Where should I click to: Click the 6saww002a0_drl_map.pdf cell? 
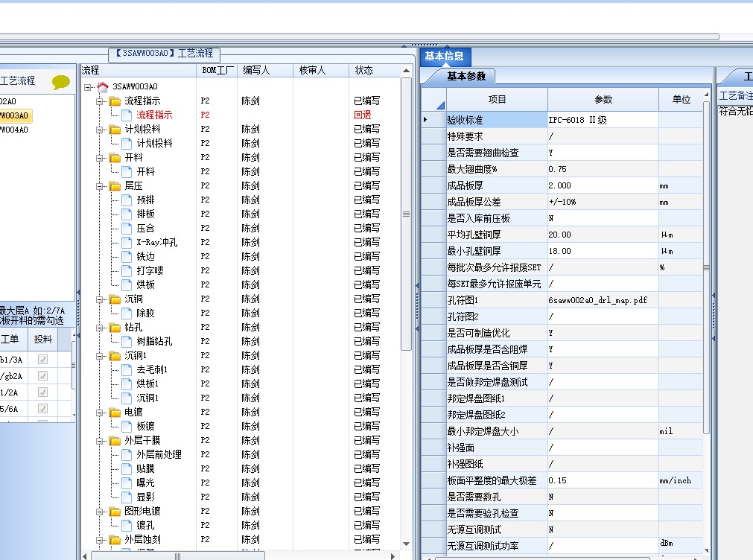[603, 300]
